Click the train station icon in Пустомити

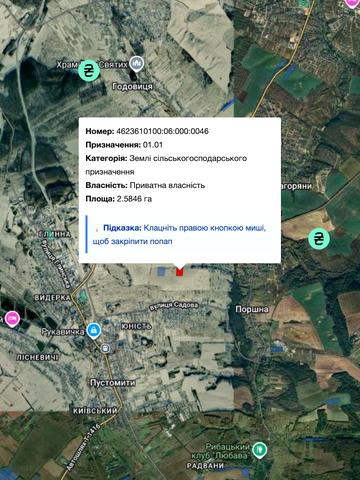(x=106, y=349)
